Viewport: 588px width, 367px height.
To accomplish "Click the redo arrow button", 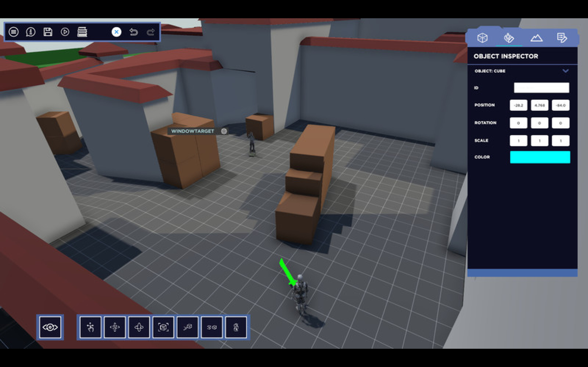I will click(150, 32).
